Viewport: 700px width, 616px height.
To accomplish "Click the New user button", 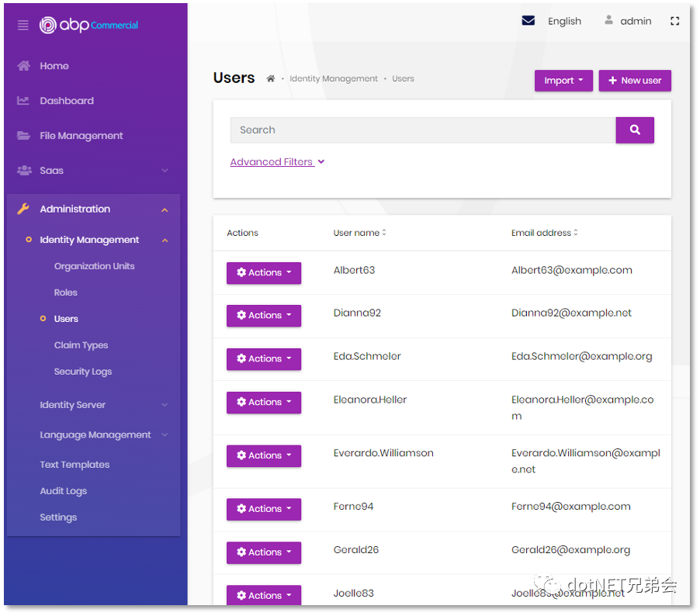I will (x=635, y=81).
